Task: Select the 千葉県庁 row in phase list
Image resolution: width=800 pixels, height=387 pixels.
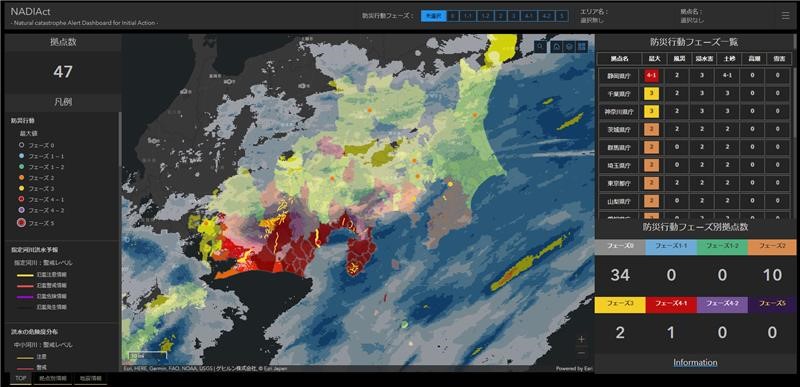Action: [694, 94]
